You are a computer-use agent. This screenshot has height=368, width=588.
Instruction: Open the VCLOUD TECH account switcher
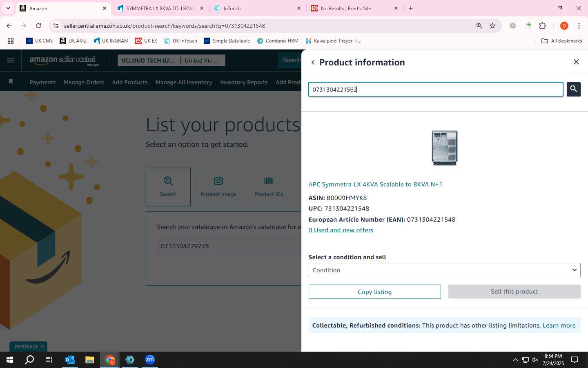click(148, 61)
